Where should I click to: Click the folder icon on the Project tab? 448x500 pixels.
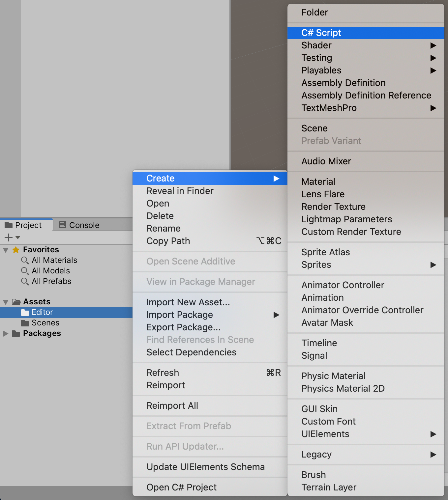click(8, 225)
